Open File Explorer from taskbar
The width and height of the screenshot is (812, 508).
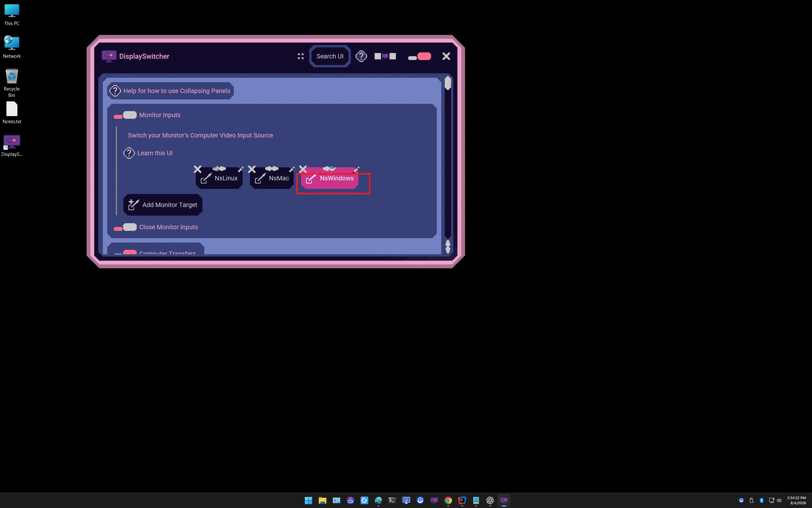[x=323, y=500]
